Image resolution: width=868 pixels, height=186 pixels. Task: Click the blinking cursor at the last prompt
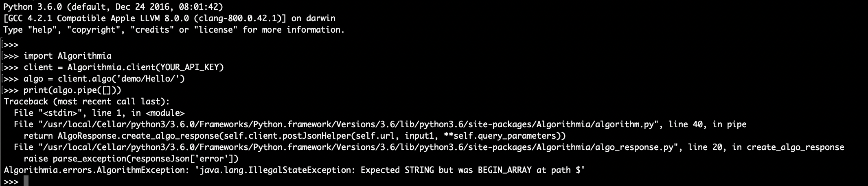pos(26,181)
